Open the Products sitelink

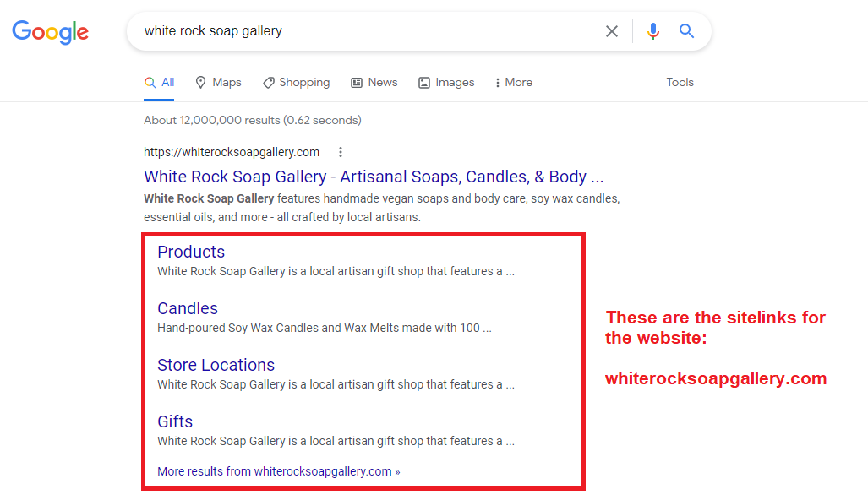point(191,252)
